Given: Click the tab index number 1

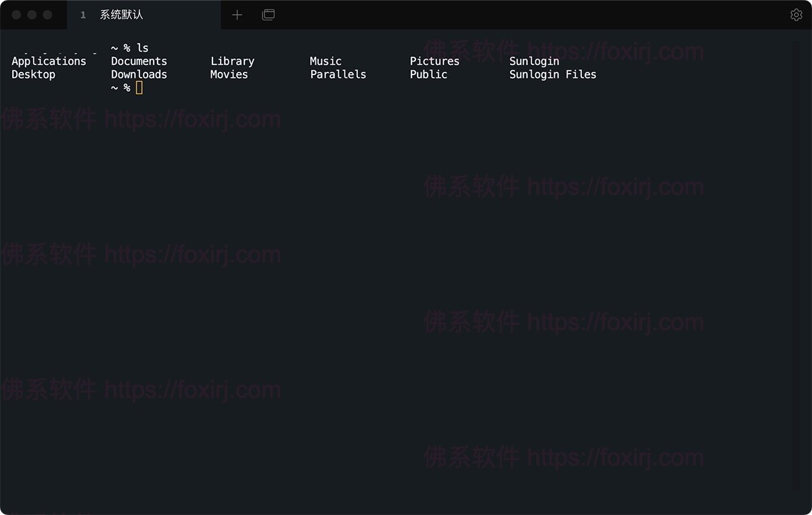Looking at the screenshot, I should click(x=83, y=14).
